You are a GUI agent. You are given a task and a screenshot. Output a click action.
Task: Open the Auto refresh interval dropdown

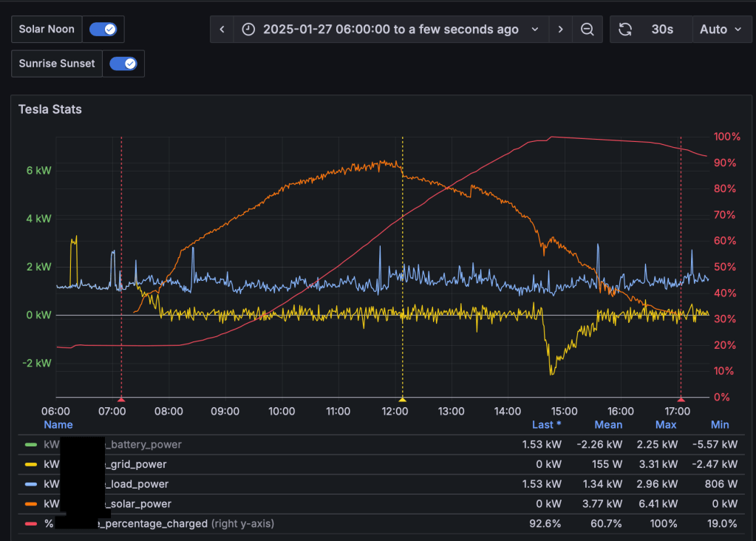coord(721,29)
